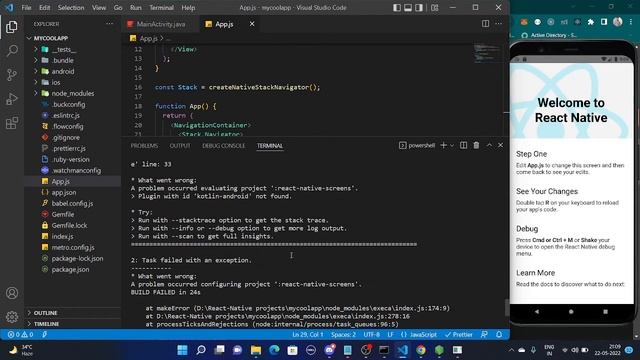Click UTF-8 encoding in status bar
640x360 pixels.
pos(371,334)
